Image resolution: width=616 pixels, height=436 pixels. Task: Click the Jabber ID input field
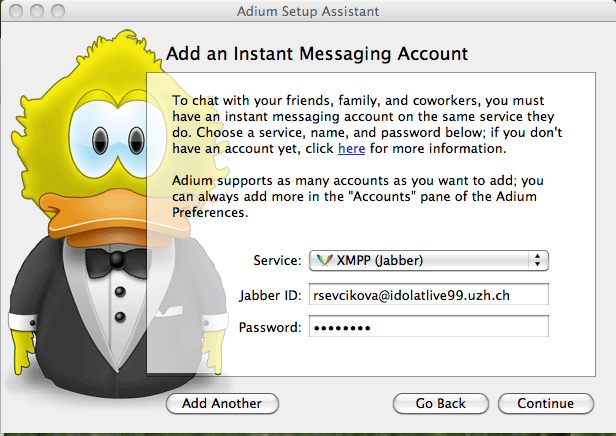coord(429,295)
